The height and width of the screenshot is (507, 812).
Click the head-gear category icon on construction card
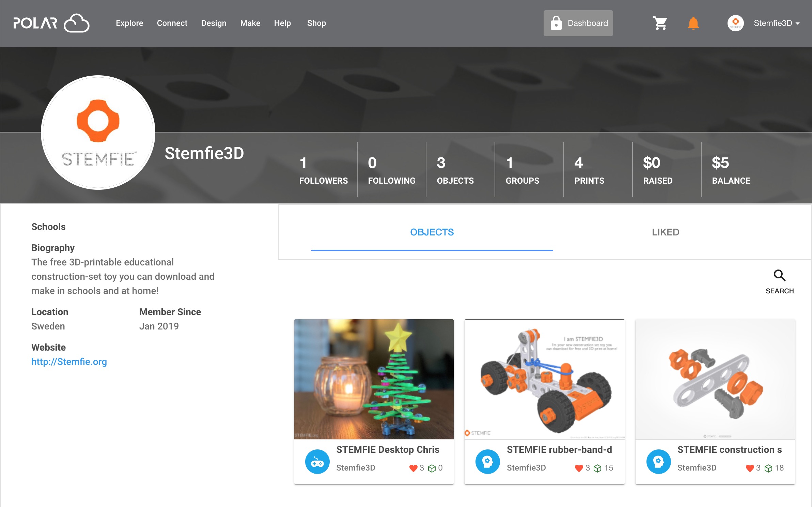[x=658, y=462]
